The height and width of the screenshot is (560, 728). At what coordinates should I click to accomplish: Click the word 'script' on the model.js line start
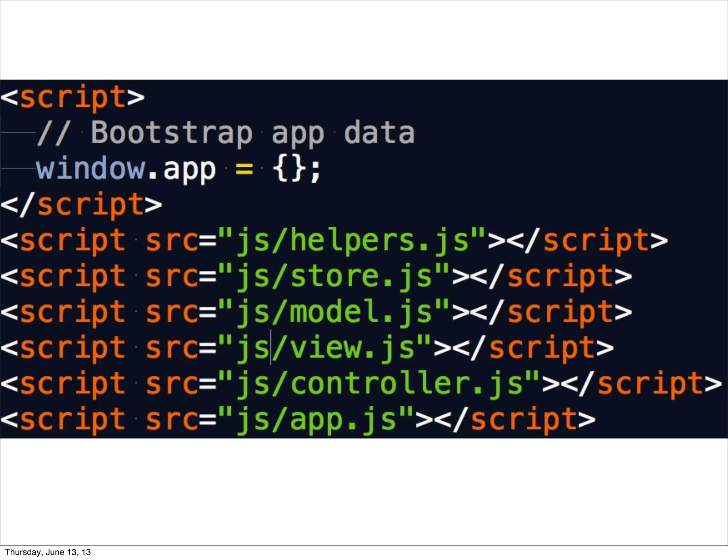[73, 312]
